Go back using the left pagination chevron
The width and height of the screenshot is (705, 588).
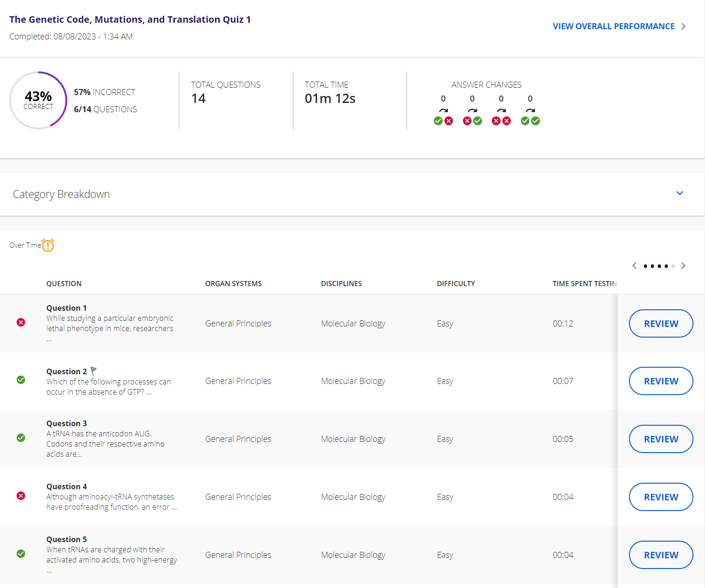[x=634, y=266]
